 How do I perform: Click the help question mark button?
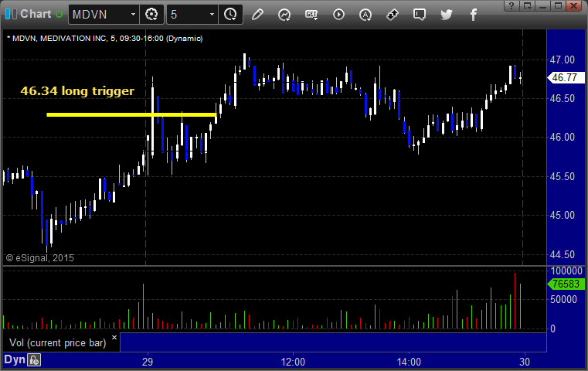pos(512,5)
